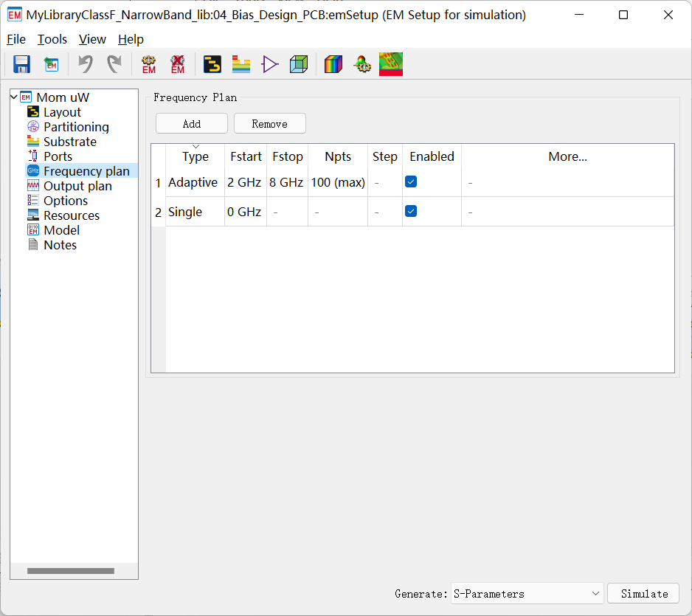Click the Remove frequency plan button

(x=270, y=123)
